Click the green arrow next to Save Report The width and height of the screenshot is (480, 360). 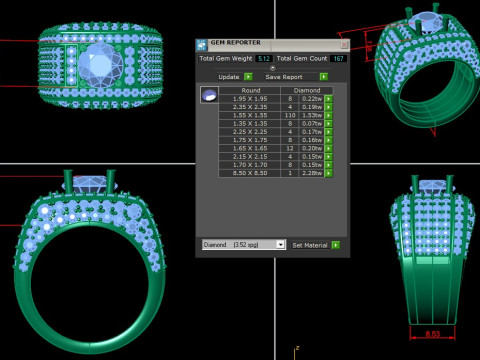click(324, 77)
